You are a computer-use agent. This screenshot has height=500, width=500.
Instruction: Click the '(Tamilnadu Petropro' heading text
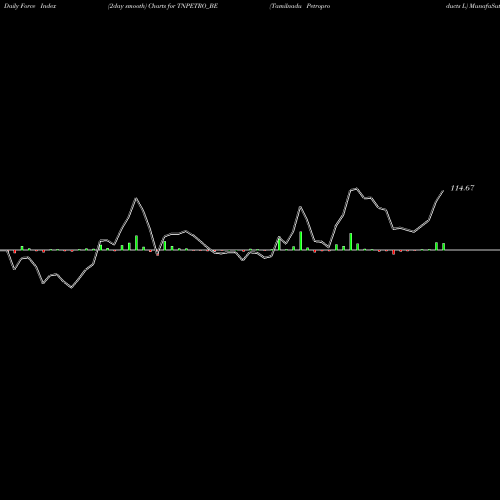[300, 6]
